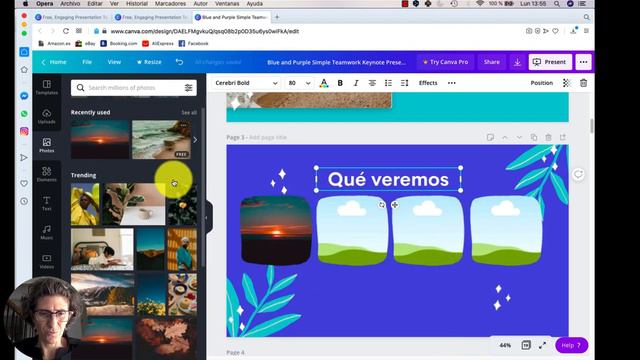Click the Page 3 title field

click(268, 138)
